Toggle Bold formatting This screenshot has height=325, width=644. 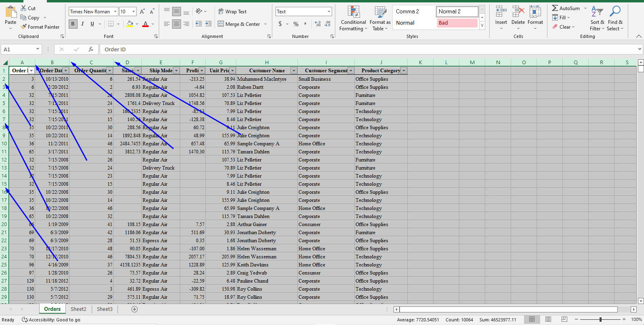click(73, 24)
